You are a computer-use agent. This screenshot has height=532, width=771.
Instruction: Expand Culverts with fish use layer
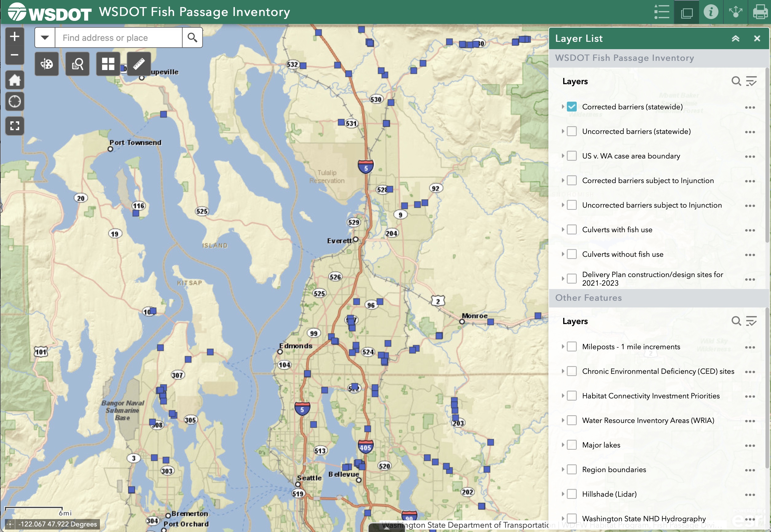[x=563, y=230]
